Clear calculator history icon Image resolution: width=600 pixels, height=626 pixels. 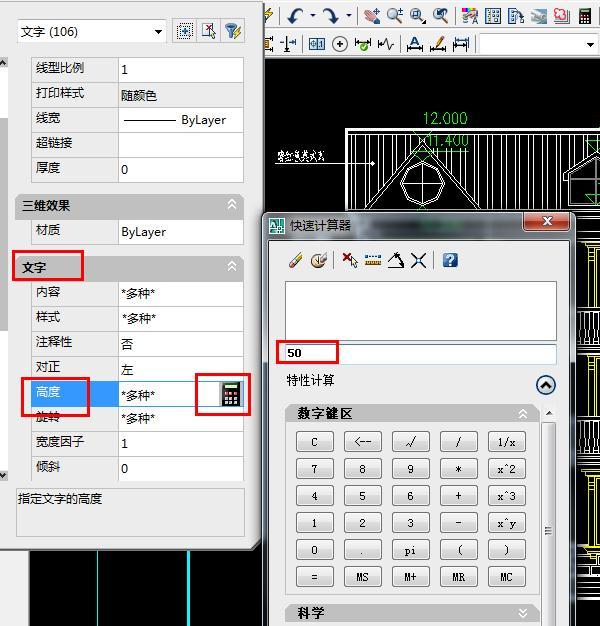point(319,261)
